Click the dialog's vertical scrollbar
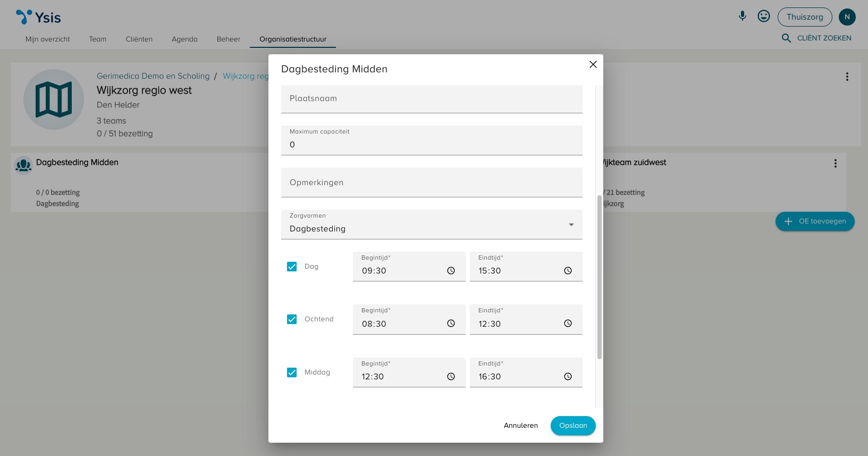Viewport: 868px width, 456px height. (x=600, y=277)
